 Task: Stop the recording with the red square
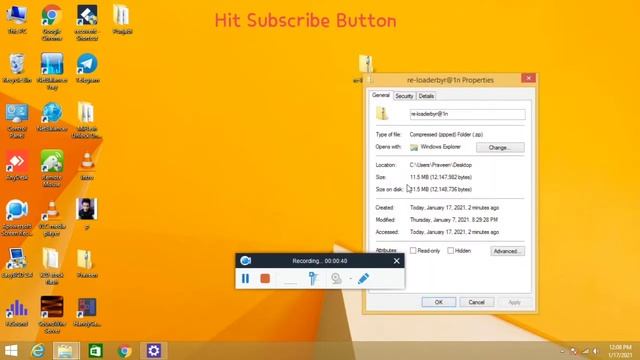265,278
